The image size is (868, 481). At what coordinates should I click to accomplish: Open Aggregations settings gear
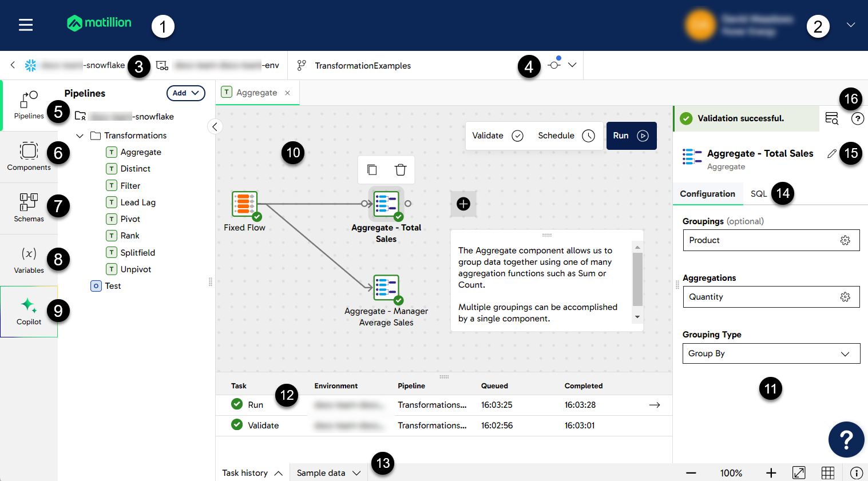845,297
